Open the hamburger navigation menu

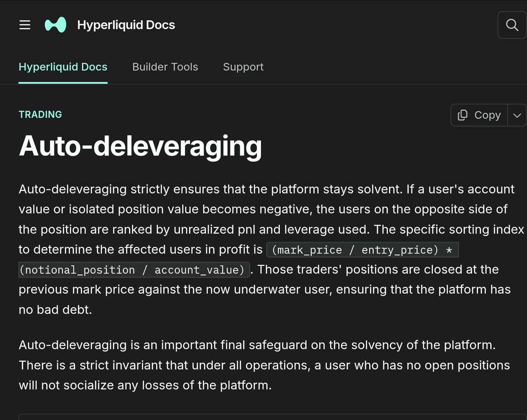(25, 25)
